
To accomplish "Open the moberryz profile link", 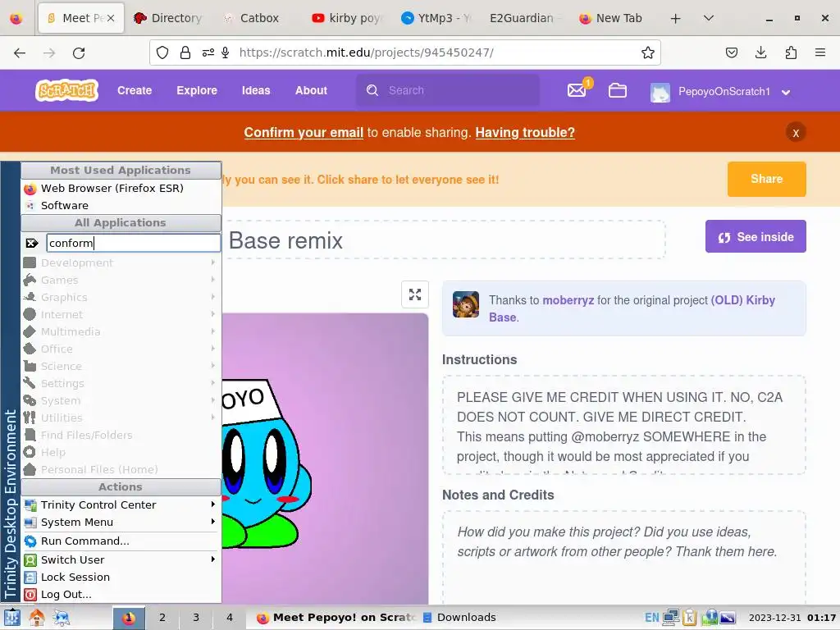I will (x=568, y=300).
